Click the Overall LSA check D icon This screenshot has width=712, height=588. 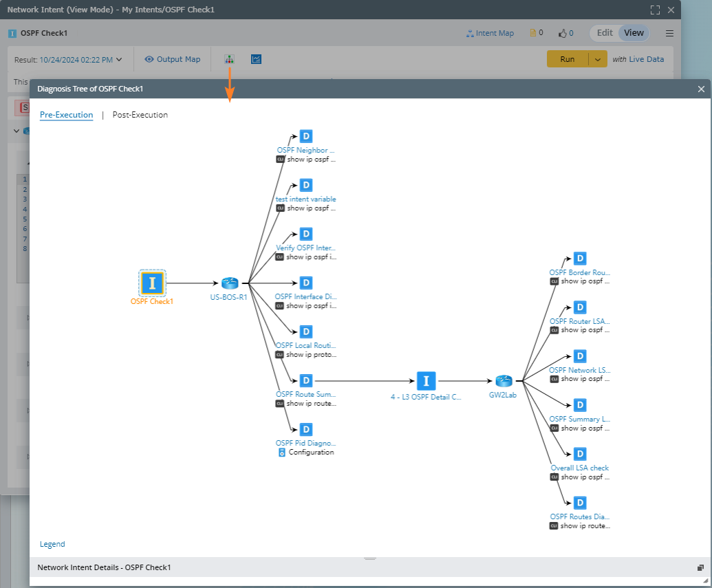[x=580, y=454]
